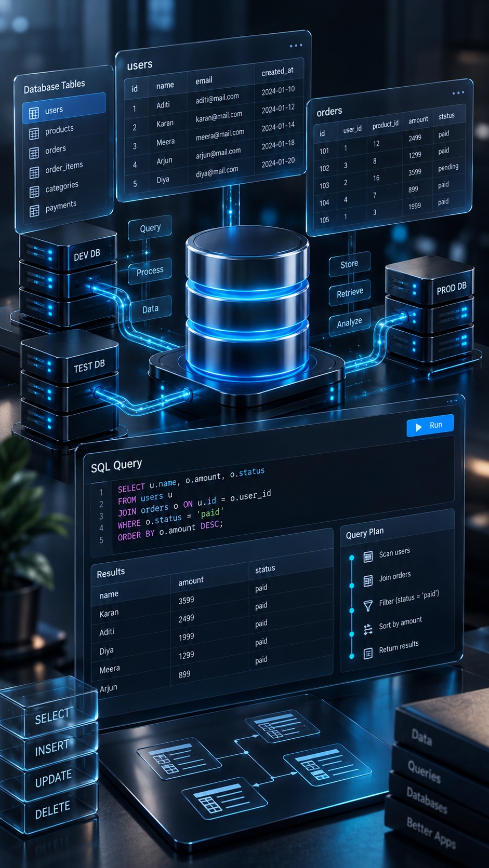This screenshot has width=489, height=868.
Task: Click the Data label button
Action: click(150, 309)
